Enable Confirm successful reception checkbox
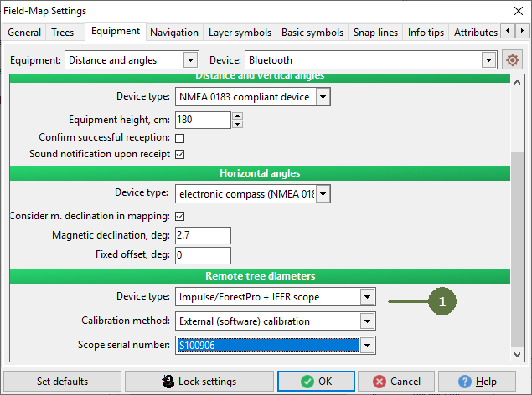 (x=180, y=138)
